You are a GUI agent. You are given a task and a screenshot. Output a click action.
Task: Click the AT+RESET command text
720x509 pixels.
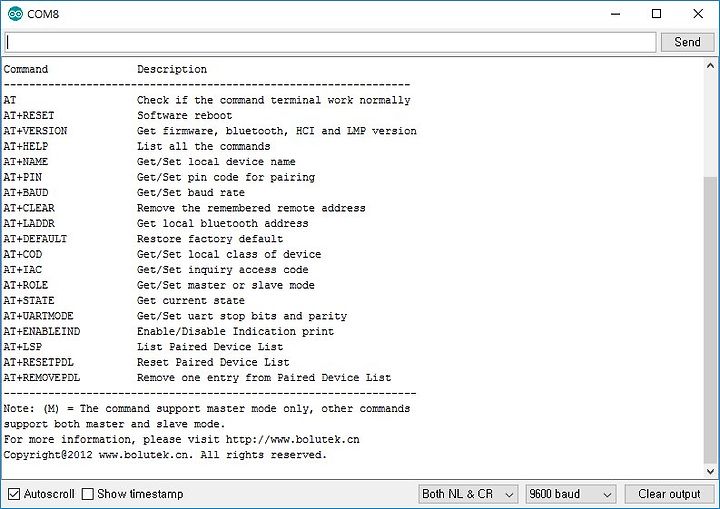[x=29, y=115]
